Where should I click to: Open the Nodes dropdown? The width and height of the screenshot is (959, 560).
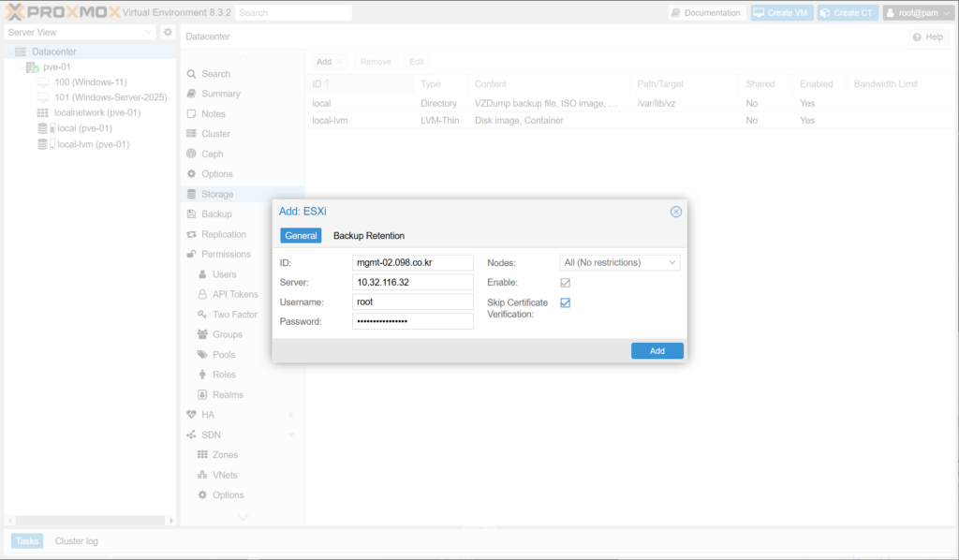point(620,263)
